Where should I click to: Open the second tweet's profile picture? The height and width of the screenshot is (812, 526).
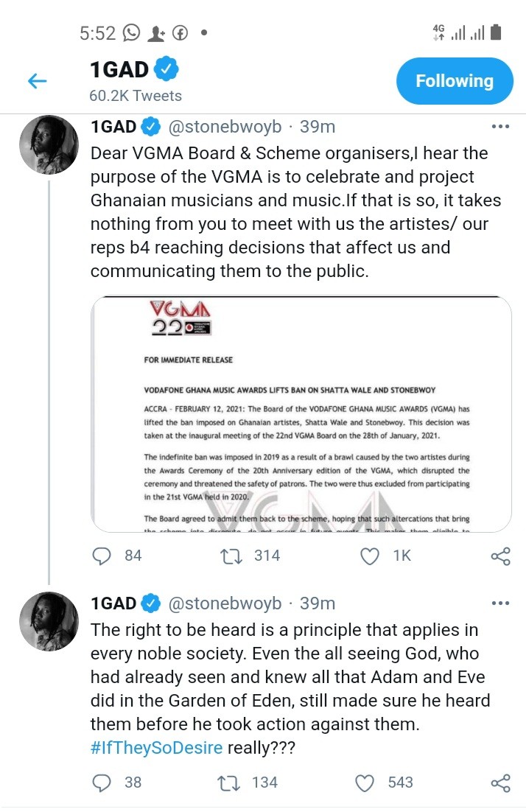[49, 621]
